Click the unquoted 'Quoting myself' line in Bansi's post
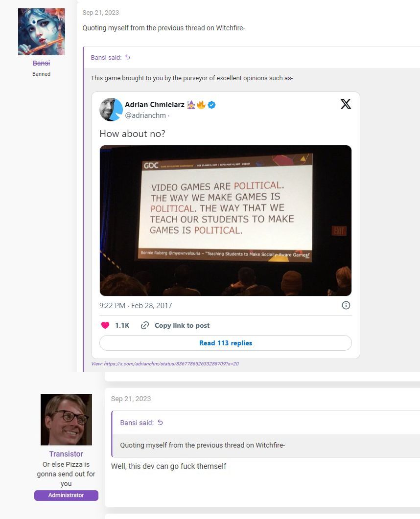420x519 pixels. click(x=163, y=28)
